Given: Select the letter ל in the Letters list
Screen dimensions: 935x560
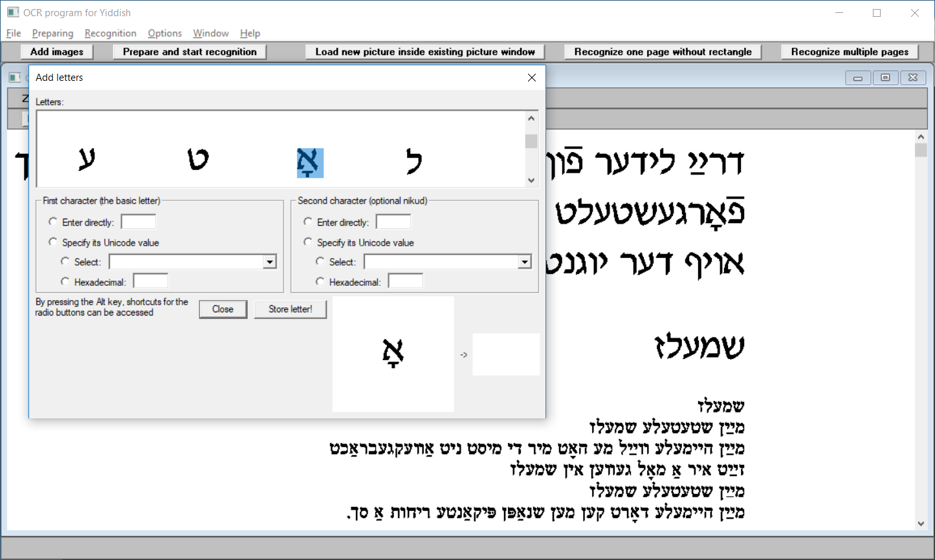Looking at the screenshot, I should pos(414,161).
